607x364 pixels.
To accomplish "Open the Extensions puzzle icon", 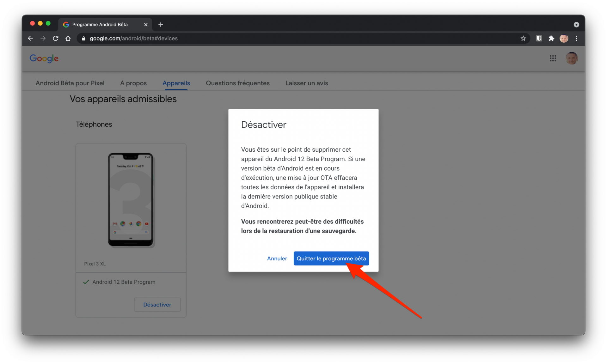I will (x=551, y=38).
